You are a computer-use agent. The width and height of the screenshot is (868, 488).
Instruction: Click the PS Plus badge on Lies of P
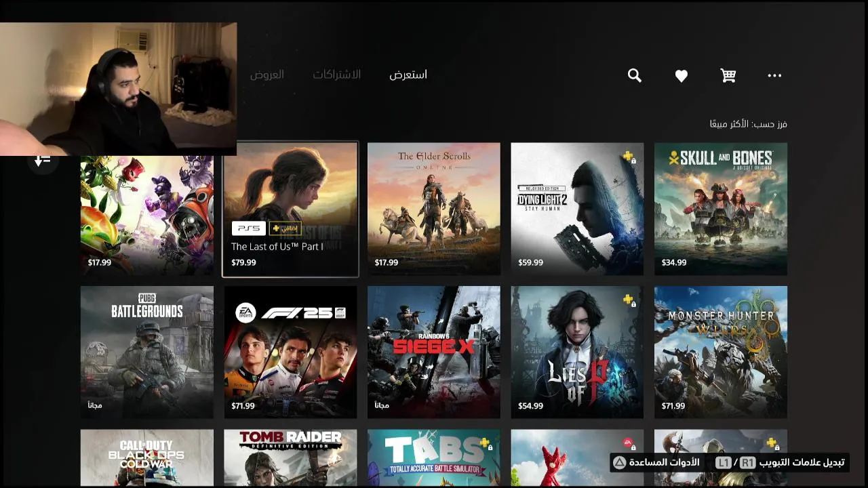click(x=629, y=300)
